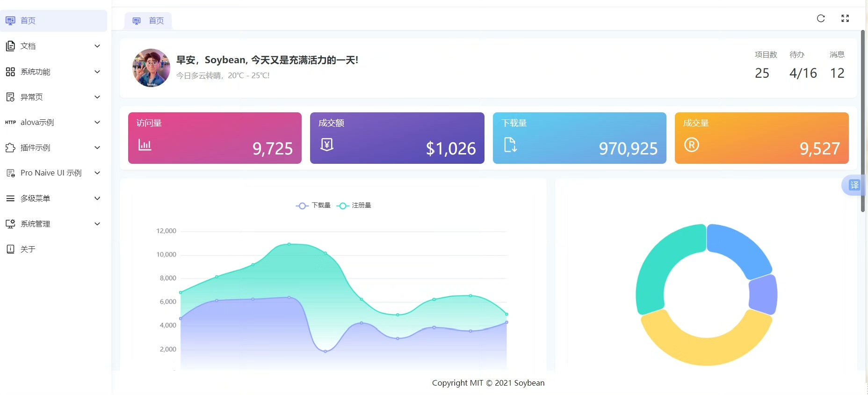Open the 首页 home icon in sidebar
This screenshot has height=395, width=868.
[x=10, y=21]
